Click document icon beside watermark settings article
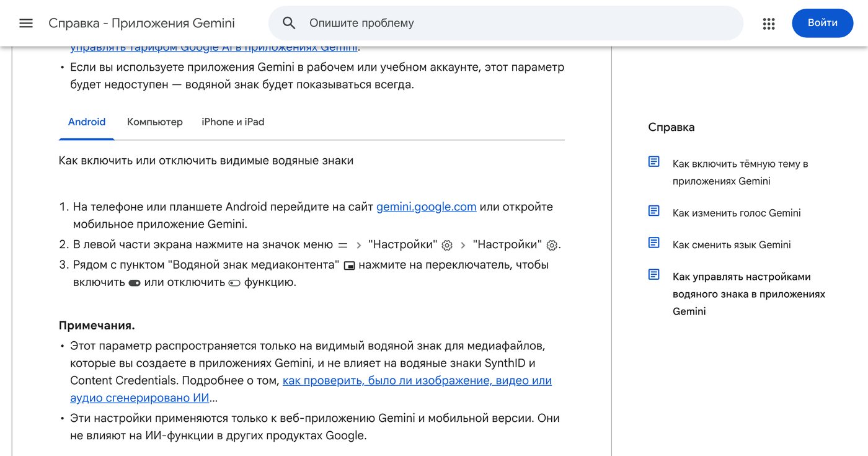868x456 pixels. 654,274
